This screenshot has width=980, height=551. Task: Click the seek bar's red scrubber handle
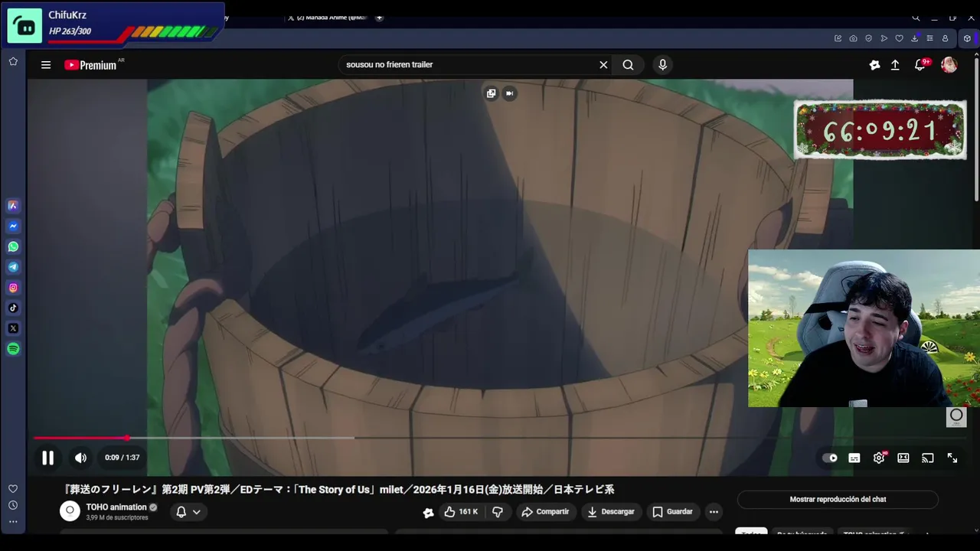pyautogui.click(x=127, y=438)
